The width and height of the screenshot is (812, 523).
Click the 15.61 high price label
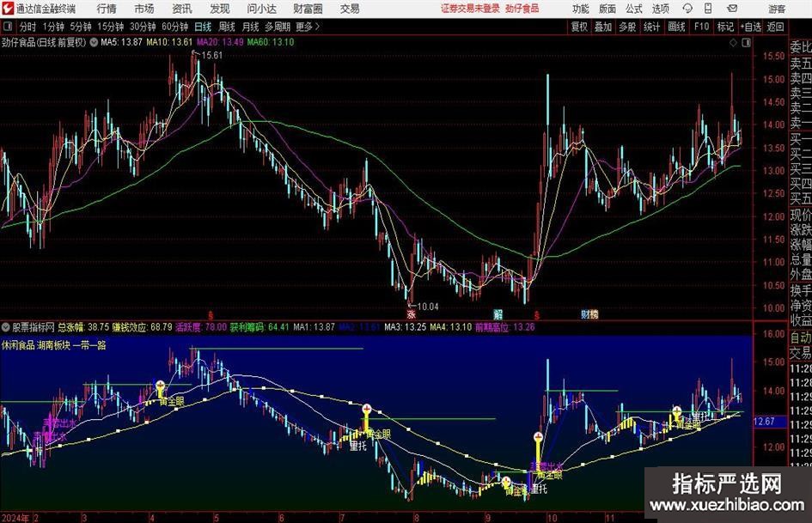coord(211,56)
